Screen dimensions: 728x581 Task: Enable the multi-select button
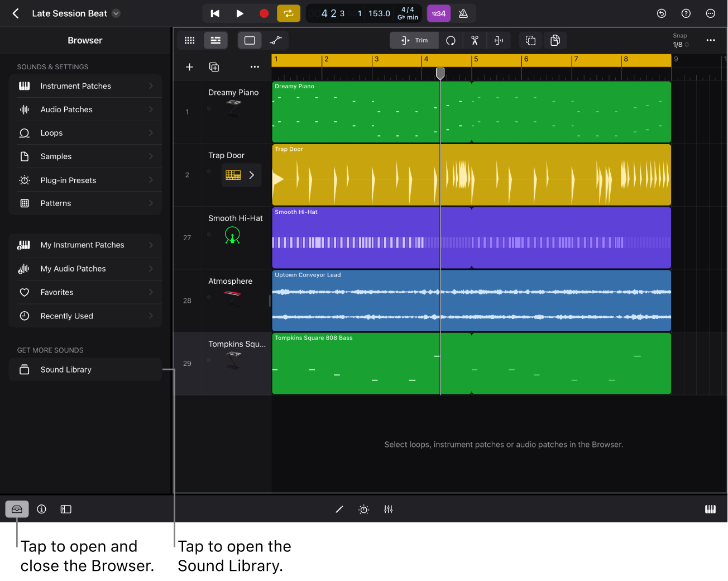[x=531, y=40]
